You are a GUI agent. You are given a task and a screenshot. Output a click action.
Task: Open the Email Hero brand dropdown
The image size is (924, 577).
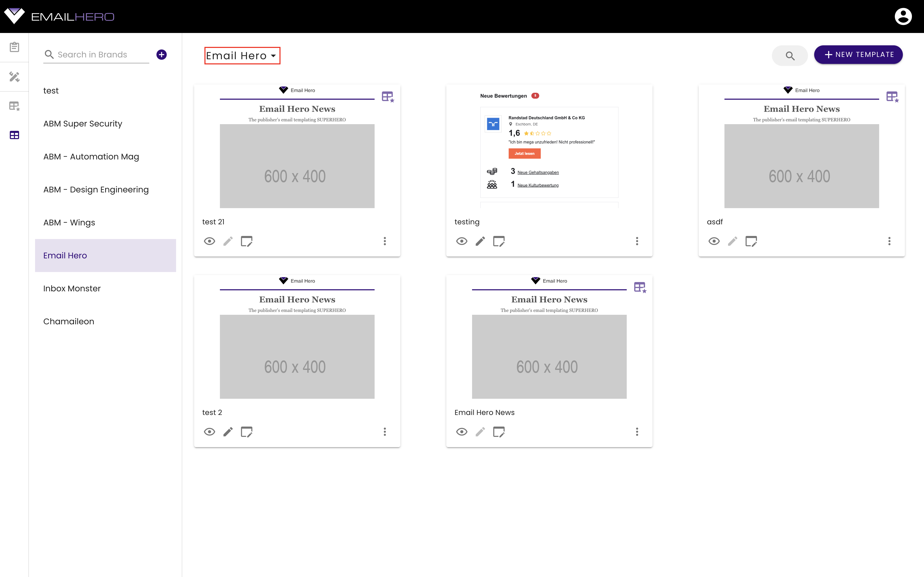point(242,55)
